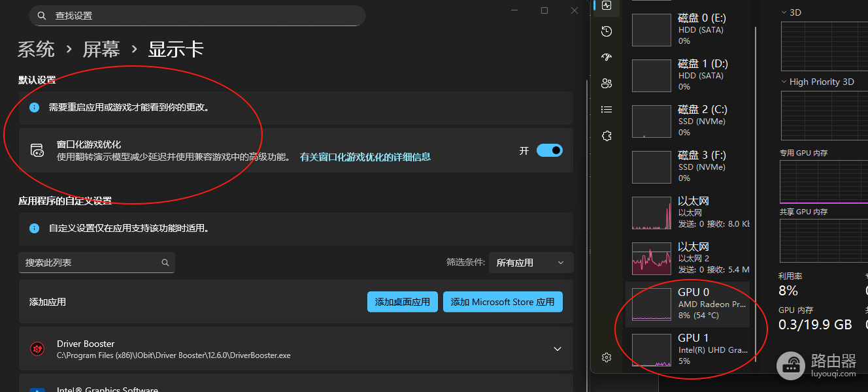Select GPU 1 Intel UHD Graphics entry
The height and width of the screenshot is (392, 868).
click(688, 350)
